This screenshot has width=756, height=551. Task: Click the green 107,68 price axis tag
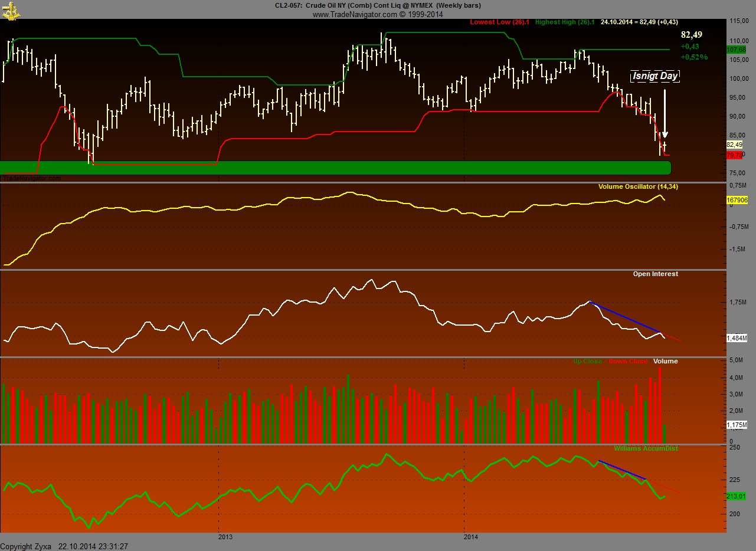[x=738, y=50]
